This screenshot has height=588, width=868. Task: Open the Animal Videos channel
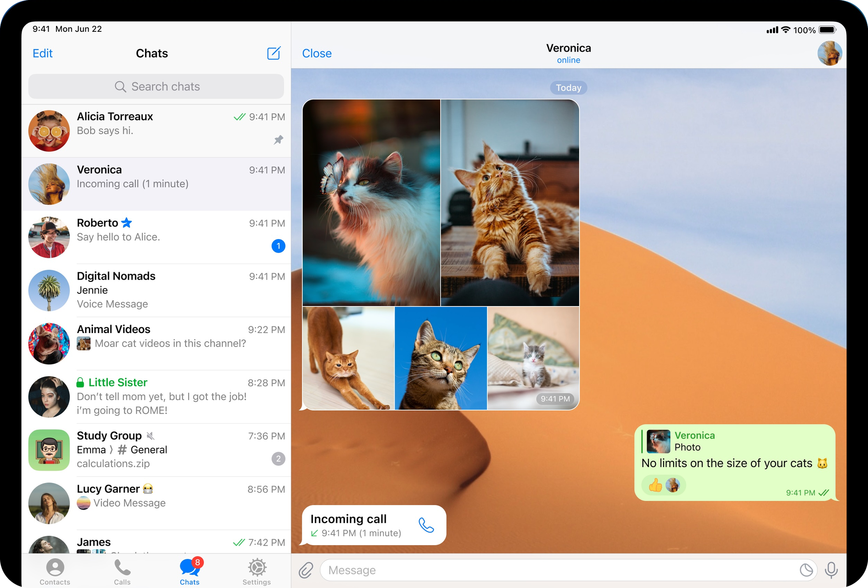[156, 344]
